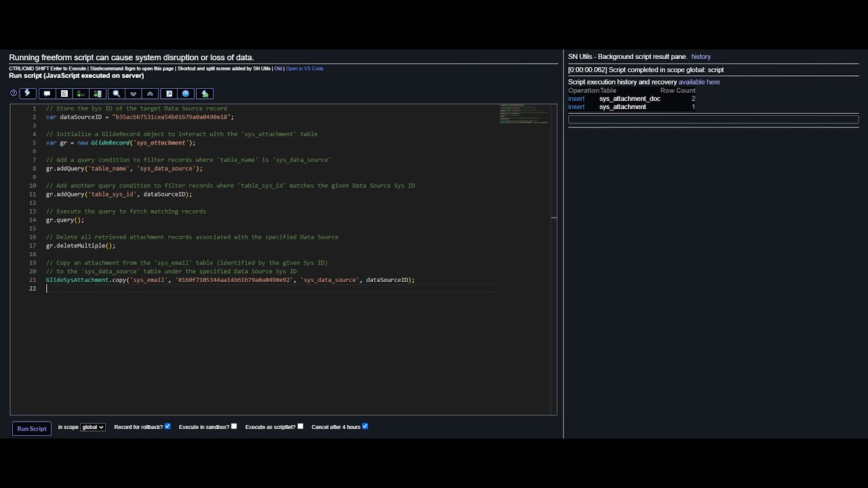Toggle comment speech bubble icon

point(47,94)
